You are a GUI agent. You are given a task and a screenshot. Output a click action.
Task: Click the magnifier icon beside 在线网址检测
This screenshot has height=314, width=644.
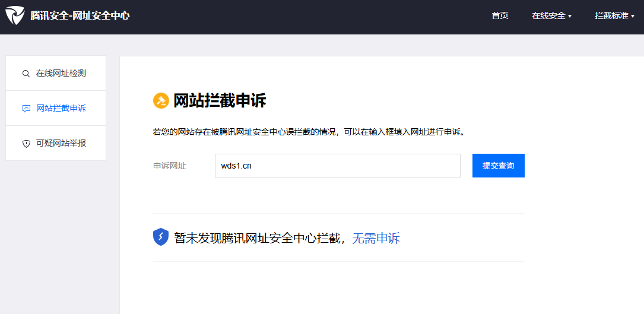[26, 74]
